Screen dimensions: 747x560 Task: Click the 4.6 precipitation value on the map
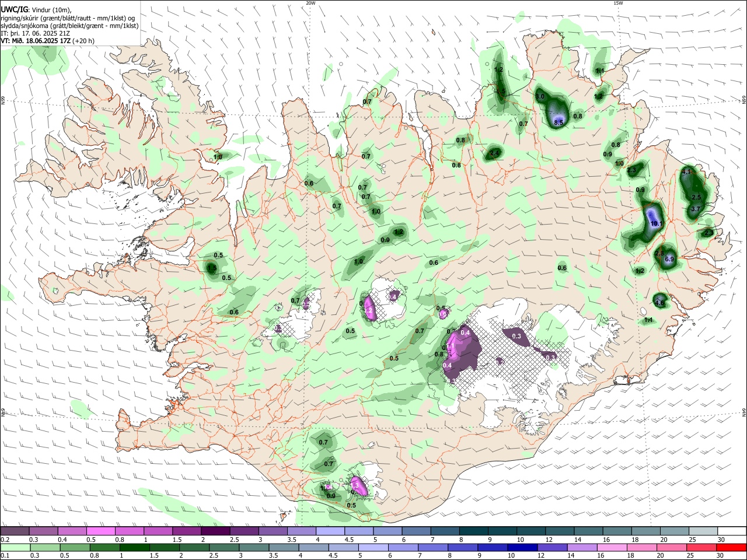tap(659, 303)
